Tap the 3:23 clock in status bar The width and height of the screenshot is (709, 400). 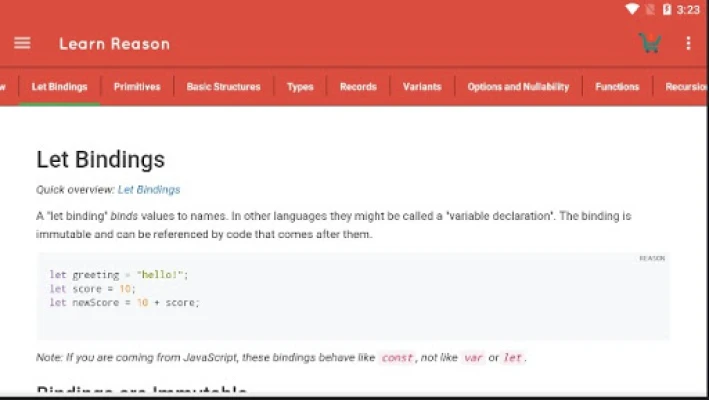pos(688,9)
